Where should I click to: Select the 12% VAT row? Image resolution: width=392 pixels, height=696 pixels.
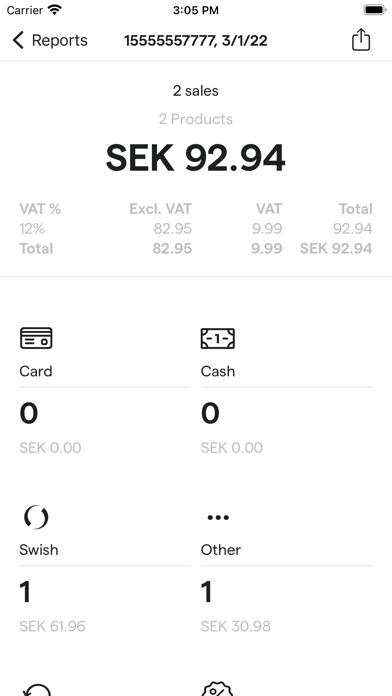pos(195,229)
